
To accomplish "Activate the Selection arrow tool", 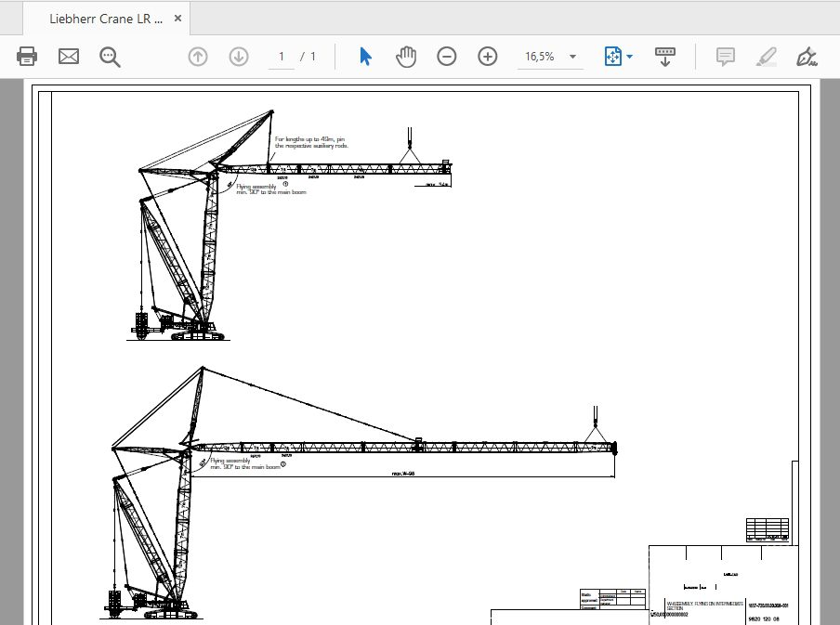I will click(366, 56).
